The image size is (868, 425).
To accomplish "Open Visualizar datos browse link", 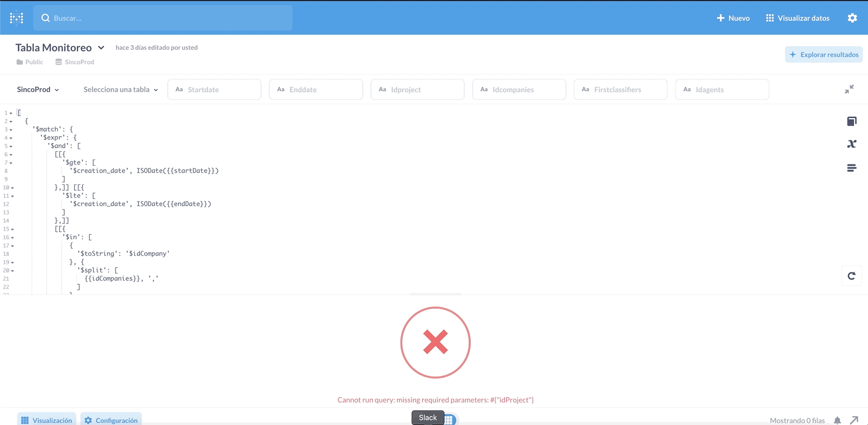I will pos(797,18).
